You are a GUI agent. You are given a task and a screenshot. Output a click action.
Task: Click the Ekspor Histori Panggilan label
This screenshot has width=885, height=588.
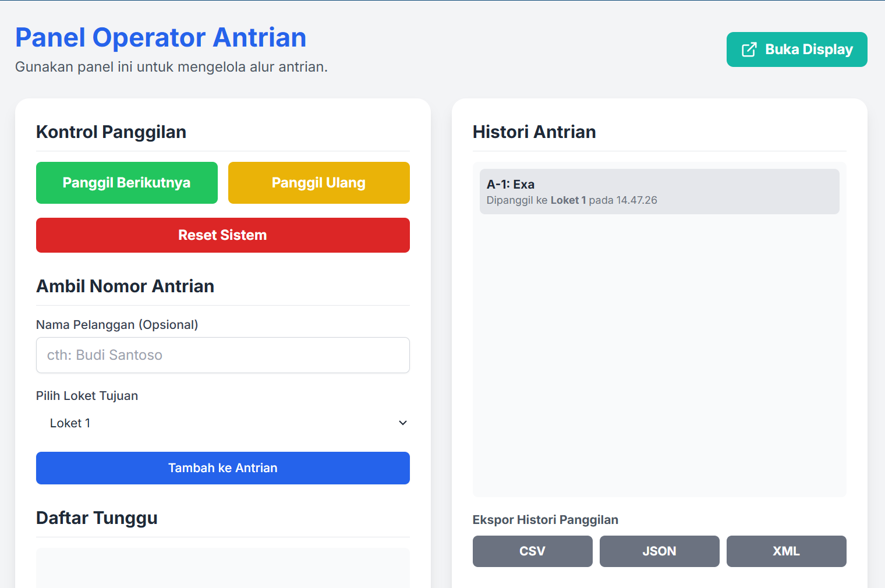(x=545, y=520)
